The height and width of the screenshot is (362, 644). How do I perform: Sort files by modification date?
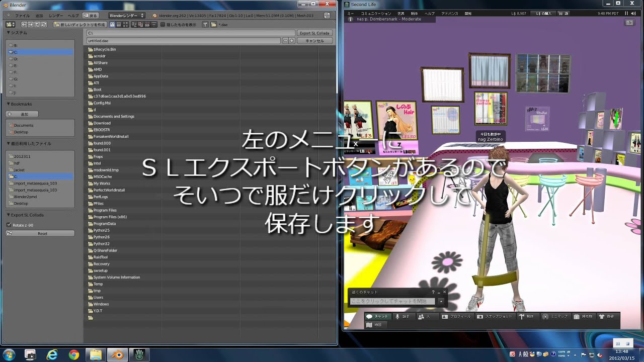[x=147, y=25]
